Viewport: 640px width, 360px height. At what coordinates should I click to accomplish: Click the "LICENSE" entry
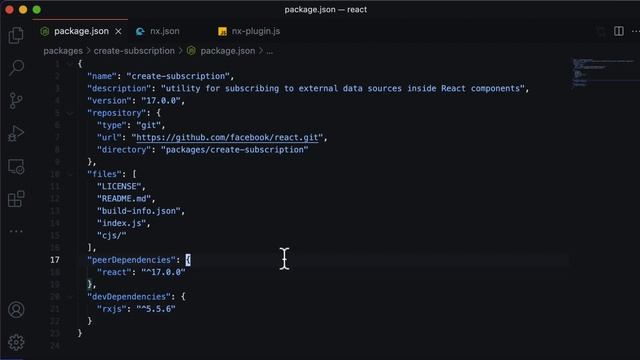[119, 187]
